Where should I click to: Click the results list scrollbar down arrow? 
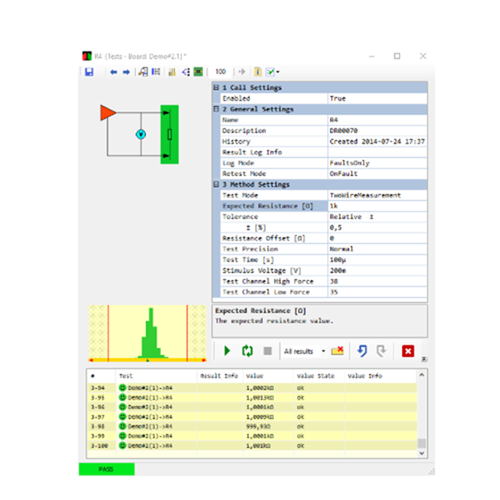(x=422, y=453)
